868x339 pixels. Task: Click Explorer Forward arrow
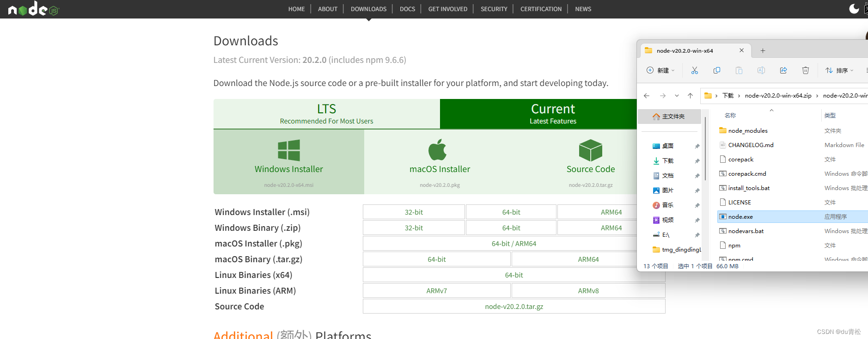tap(663, 96)
